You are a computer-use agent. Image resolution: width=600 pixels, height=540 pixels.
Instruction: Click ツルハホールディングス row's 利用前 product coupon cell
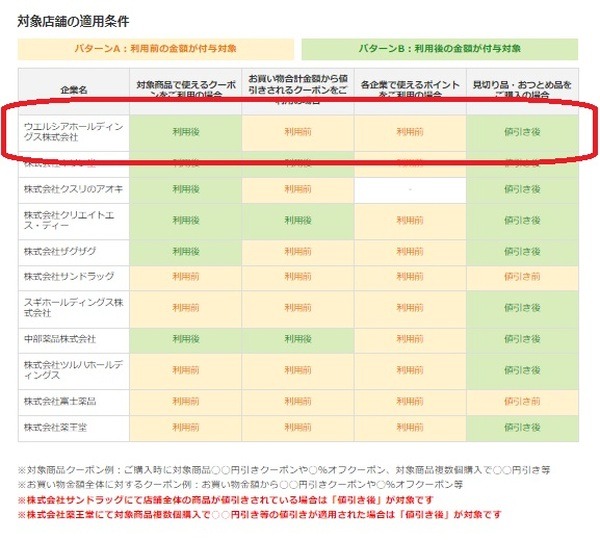(x=186, y=370)
